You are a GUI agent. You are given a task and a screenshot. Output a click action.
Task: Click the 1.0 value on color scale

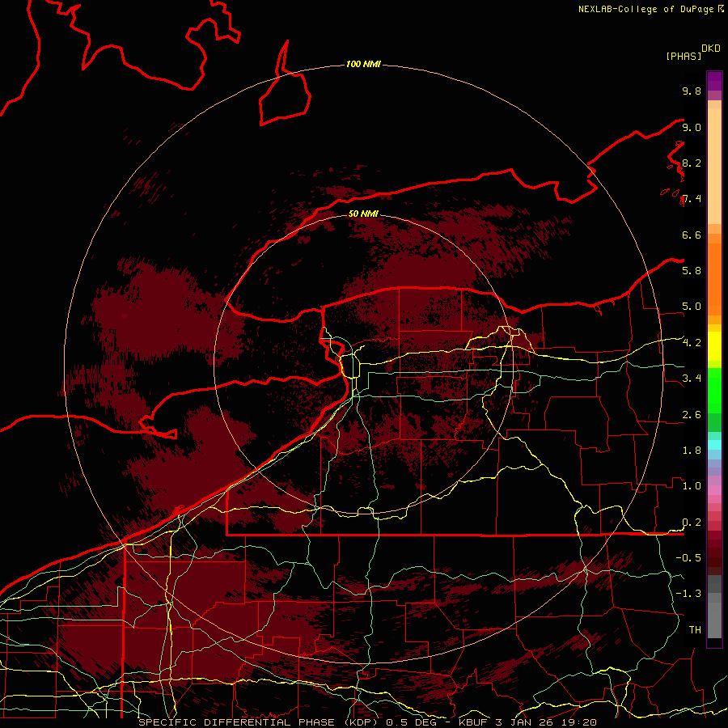(x=692, y=486)
